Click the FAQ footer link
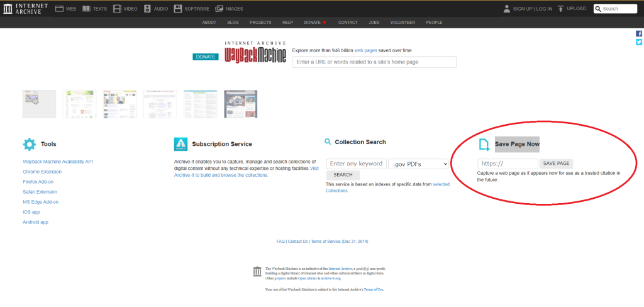Viewport: 644px width, 307px height. point(280,242)
